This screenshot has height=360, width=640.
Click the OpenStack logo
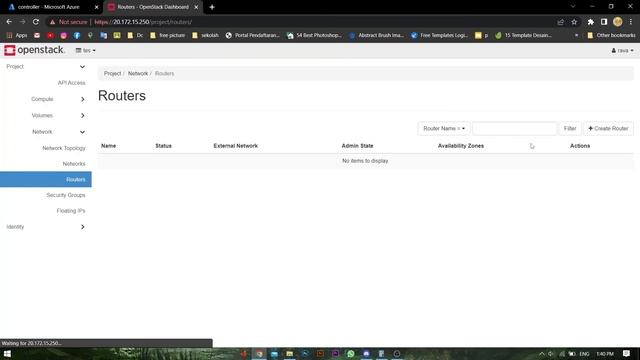(34, 50)
